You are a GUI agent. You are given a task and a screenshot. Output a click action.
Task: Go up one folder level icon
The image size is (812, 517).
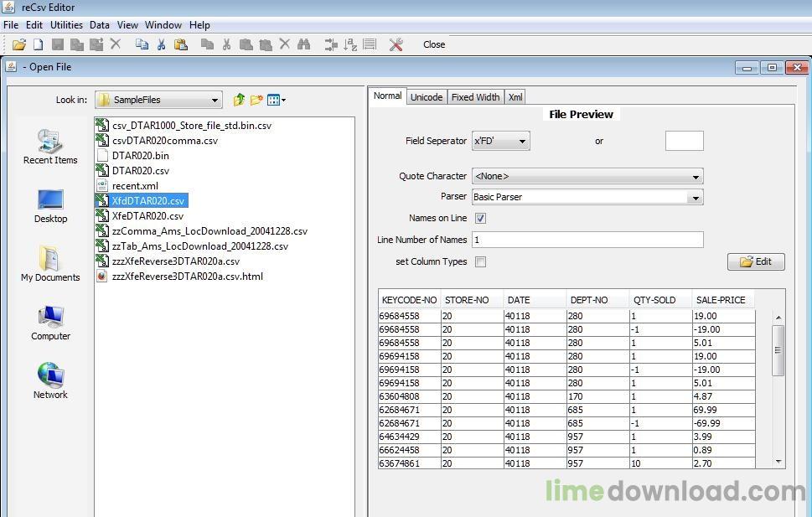[239, 100]
